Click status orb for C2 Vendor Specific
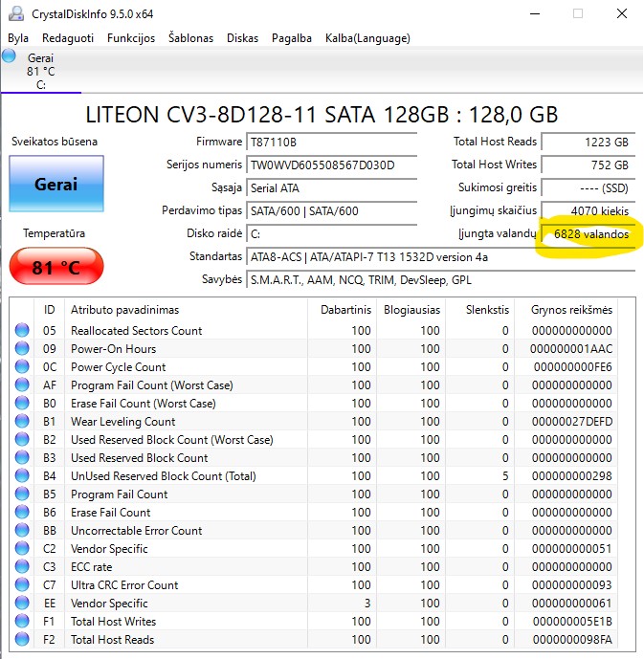 (x=22, y=548)
